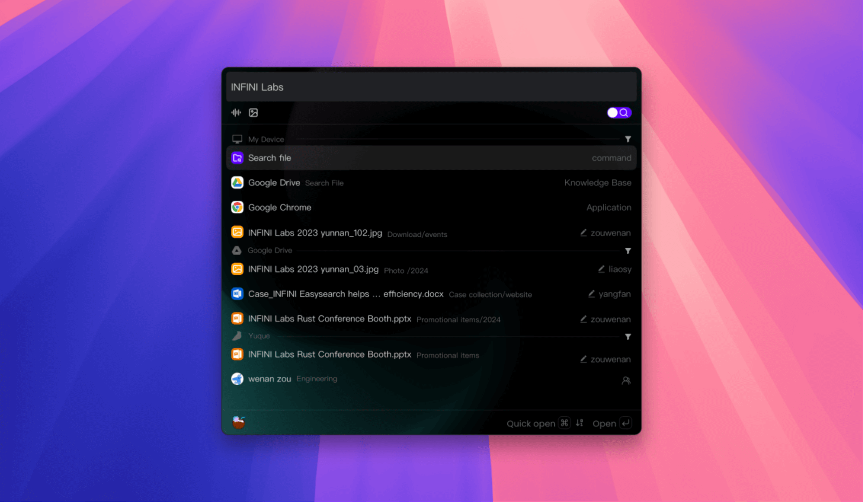Open Case_INFINI Easysearch docx document
This screenshot has width=865, height=504.
tap(346, 294)
